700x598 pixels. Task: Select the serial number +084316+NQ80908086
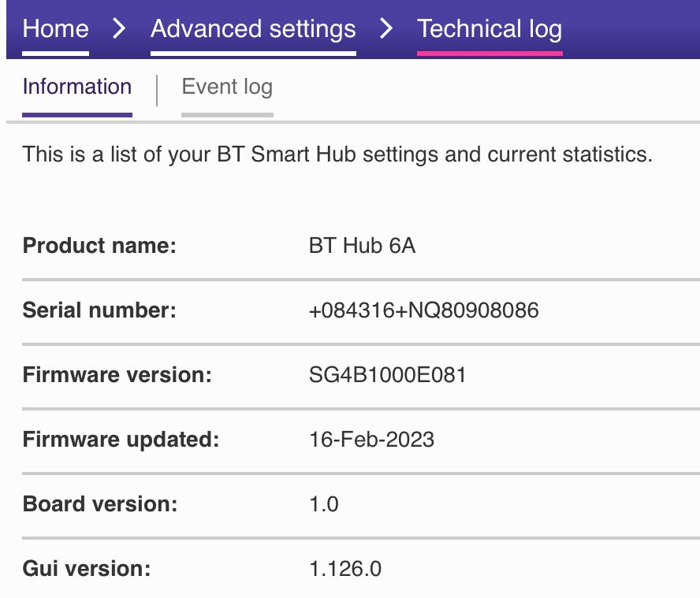pyautogui.click(x=423, y=310)
